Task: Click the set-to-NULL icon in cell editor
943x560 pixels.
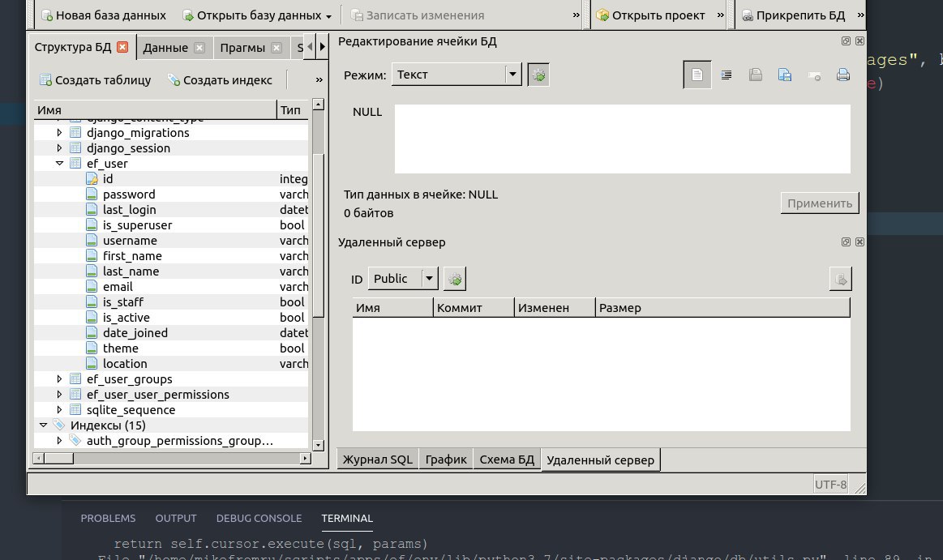Action: [814, 75]
